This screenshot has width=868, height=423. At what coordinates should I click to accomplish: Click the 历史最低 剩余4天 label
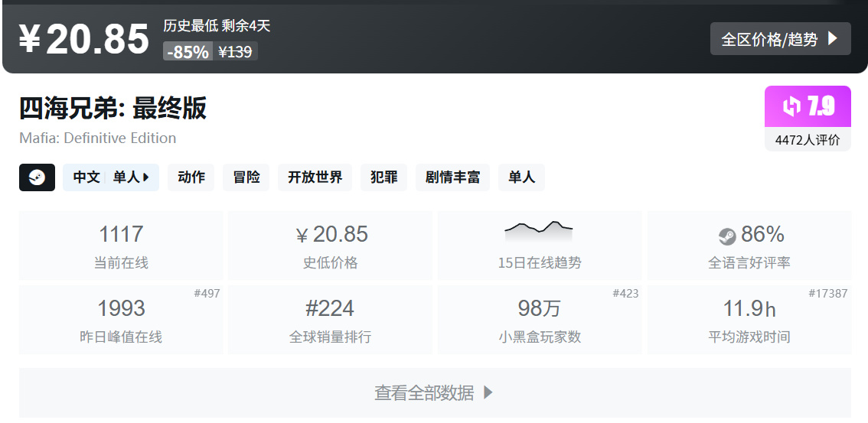click(217, 25)
